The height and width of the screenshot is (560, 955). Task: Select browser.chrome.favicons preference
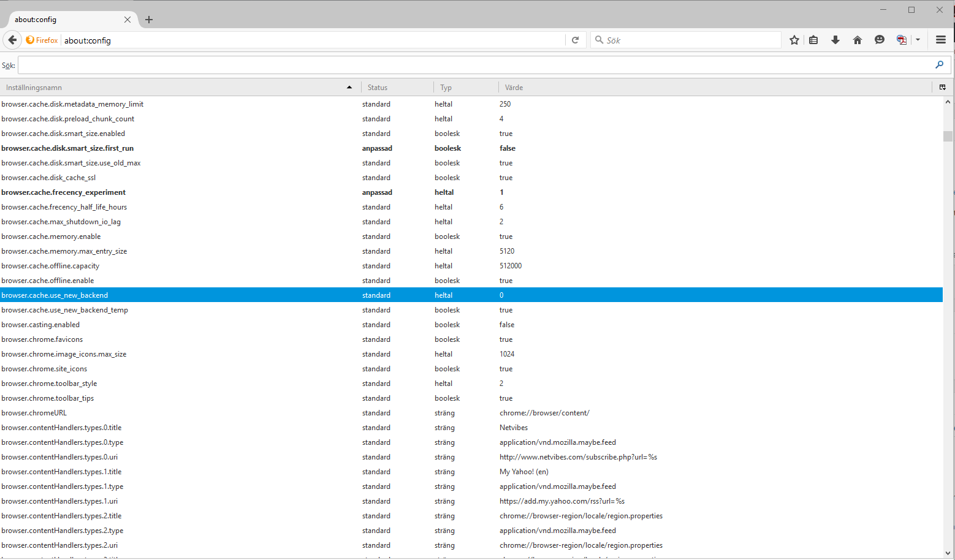pos(471,339)
